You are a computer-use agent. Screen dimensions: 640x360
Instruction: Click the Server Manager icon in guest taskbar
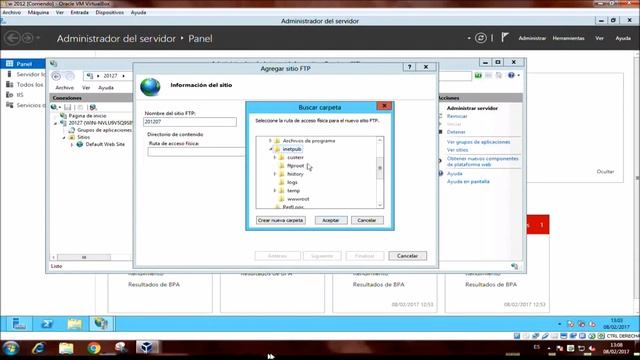(19, 324)
